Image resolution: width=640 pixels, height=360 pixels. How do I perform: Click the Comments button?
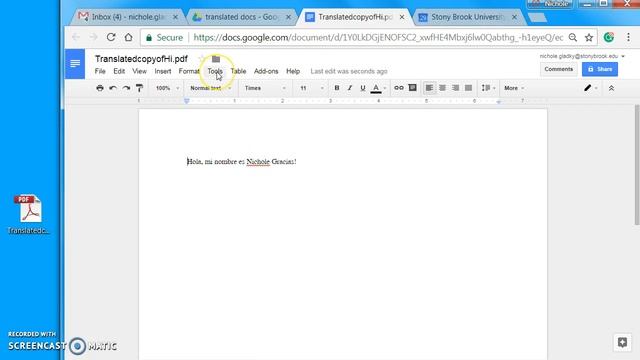coord(559,69)
